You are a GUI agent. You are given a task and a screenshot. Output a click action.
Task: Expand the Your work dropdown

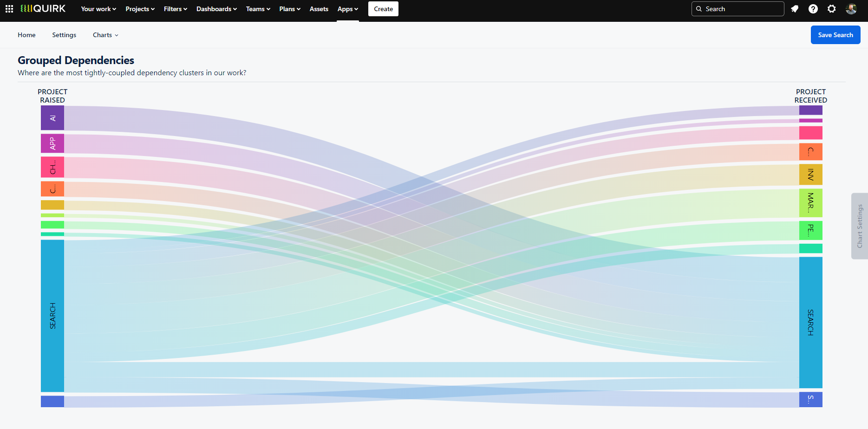tap(98, 9)
